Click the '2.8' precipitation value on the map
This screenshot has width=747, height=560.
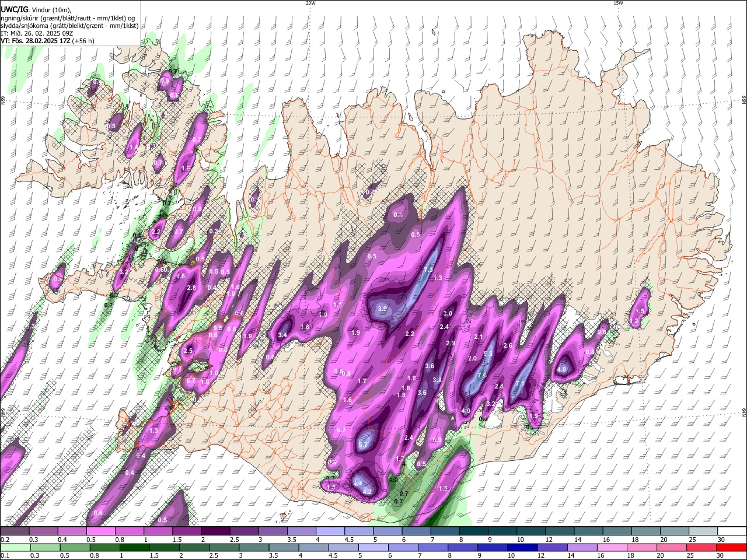[191, 288]
